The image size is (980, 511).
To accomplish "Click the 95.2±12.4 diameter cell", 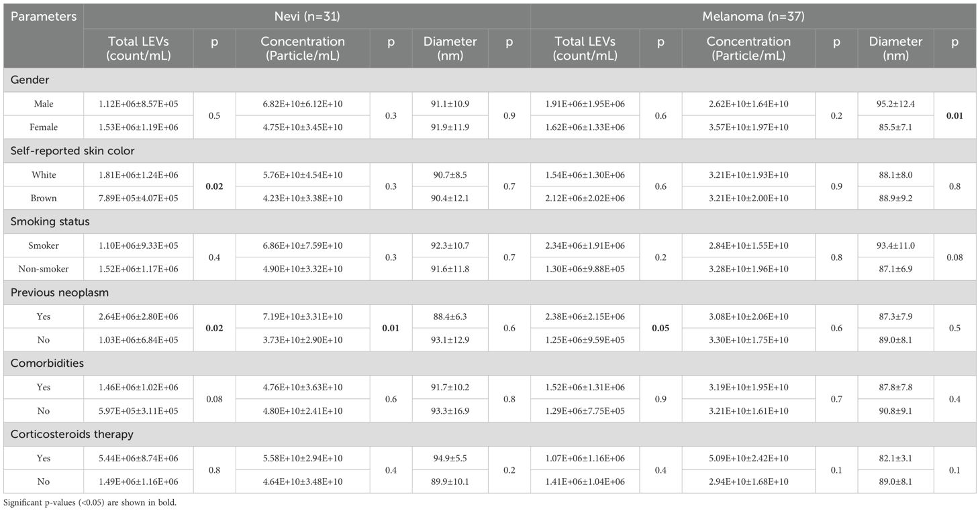I will pyautogui.click(x=895, y=104).
